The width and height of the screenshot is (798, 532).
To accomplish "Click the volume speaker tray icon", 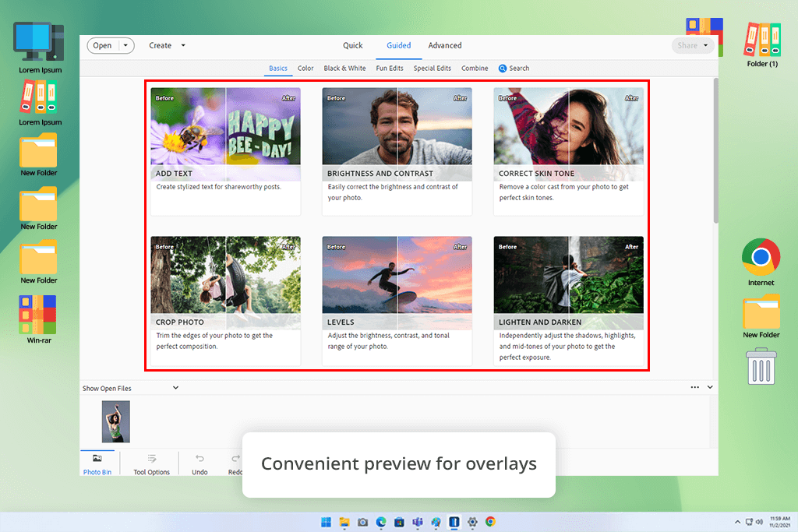I will tap(759, 522).
